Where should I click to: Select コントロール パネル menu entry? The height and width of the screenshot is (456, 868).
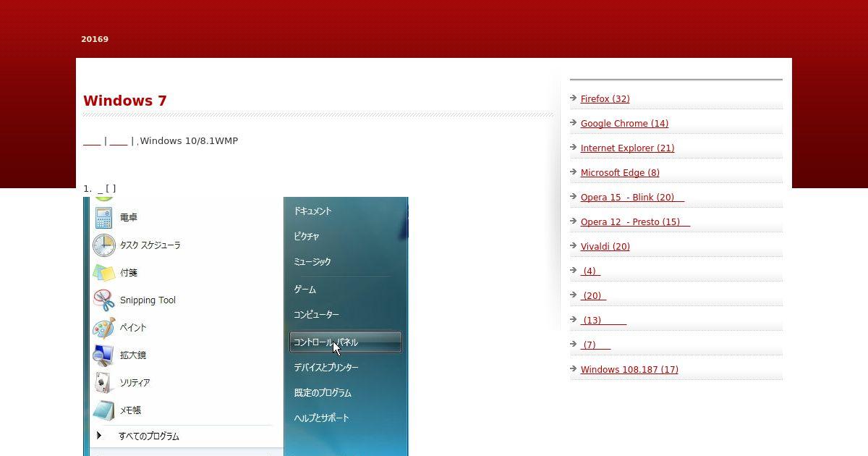(x=346, y=342)
